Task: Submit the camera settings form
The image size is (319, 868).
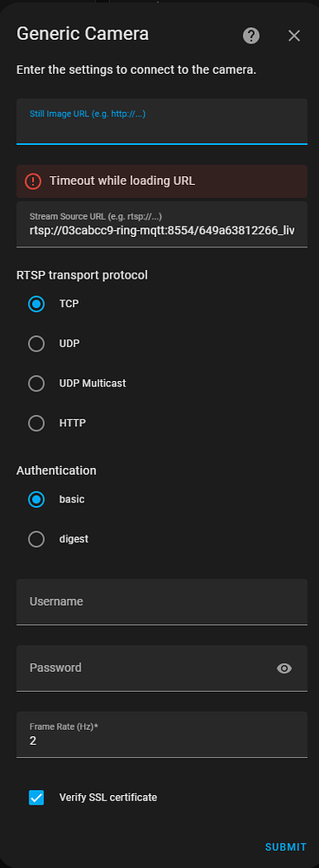Action: pyautogui.click(x=286, y=847)
